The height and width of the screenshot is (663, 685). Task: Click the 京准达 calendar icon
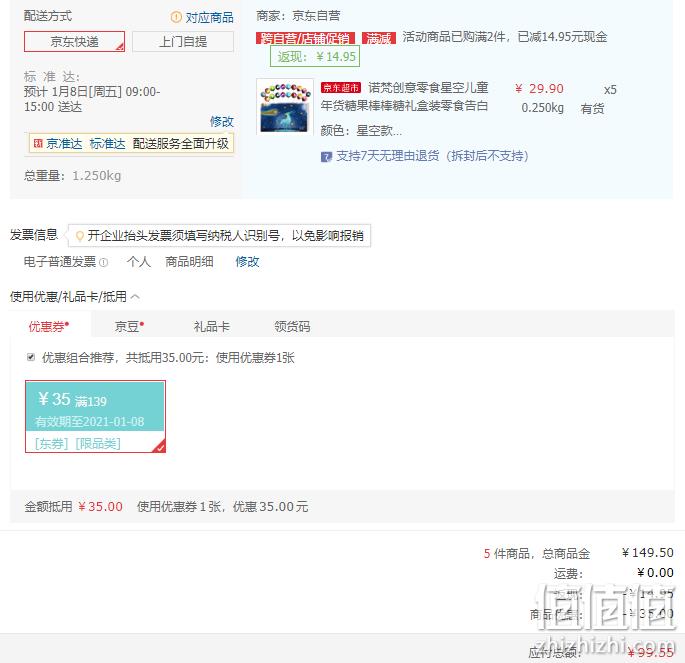[38, 143]
